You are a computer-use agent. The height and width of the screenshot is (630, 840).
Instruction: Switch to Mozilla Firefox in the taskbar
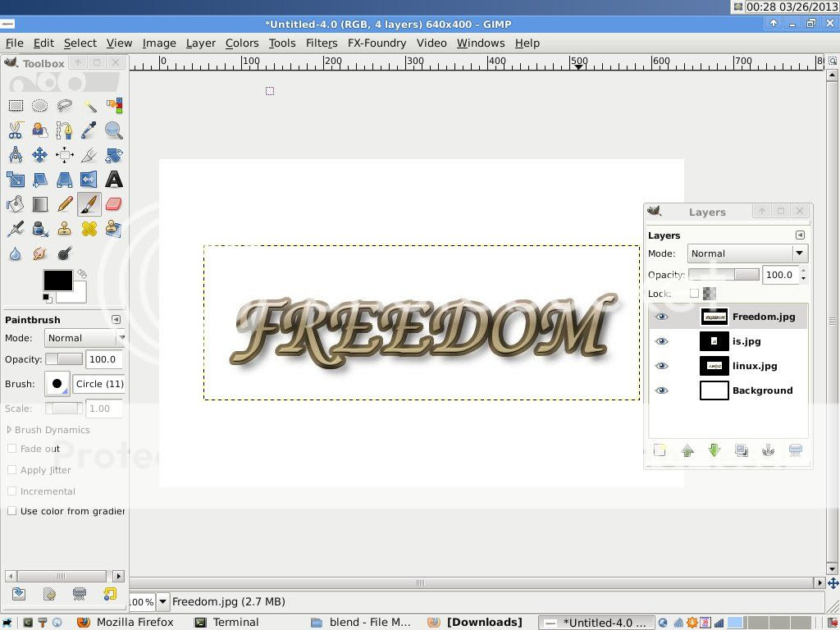126,623
